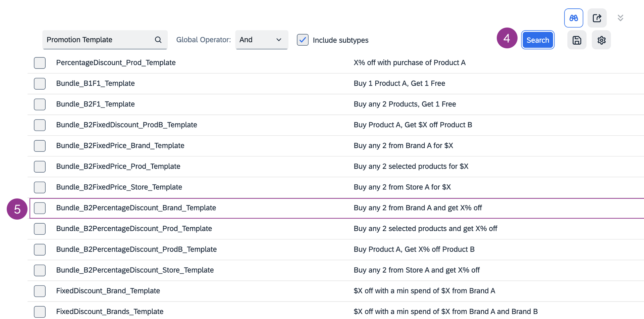Select the FixedDiscount_Brand_Template checkbox
The width and height of the screenshot is (644, 319).
[x=40, y=291]
